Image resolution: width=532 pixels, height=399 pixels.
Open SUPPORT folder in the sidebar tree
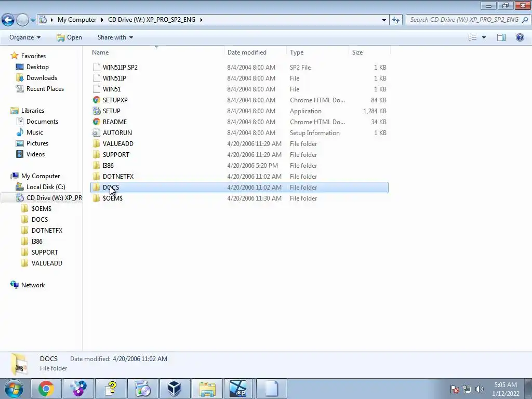click(x=45, y=252)
